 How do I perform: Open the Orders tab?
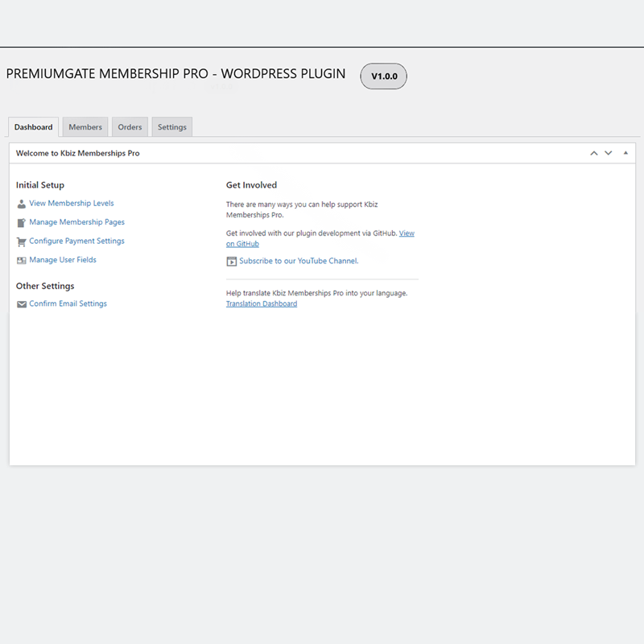130,127
